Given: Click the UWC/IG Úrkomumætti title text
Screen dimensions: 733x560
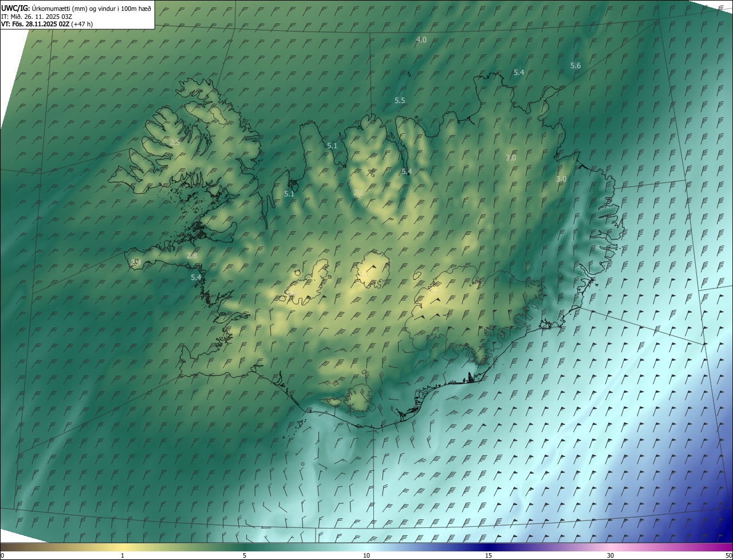Looking at the screenshot, I should pyautogui.click(x=76, y=8).
